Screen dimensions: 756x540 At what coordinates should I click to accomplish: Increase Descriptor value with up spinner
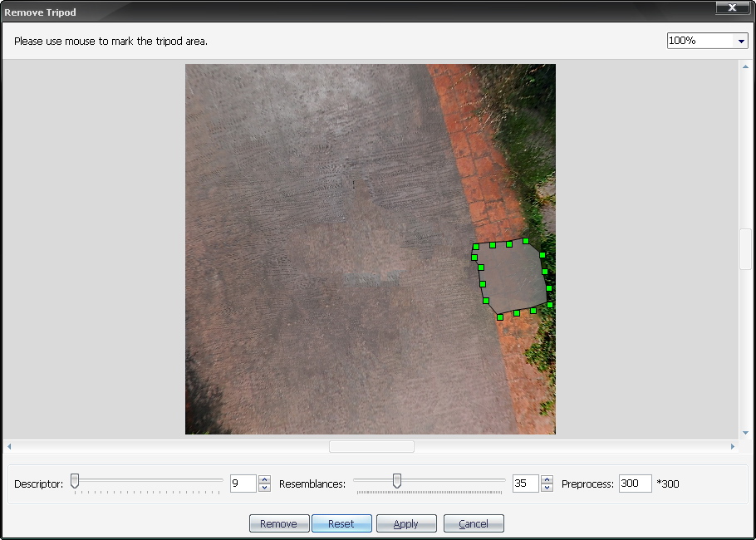click(x=264, y=479)
